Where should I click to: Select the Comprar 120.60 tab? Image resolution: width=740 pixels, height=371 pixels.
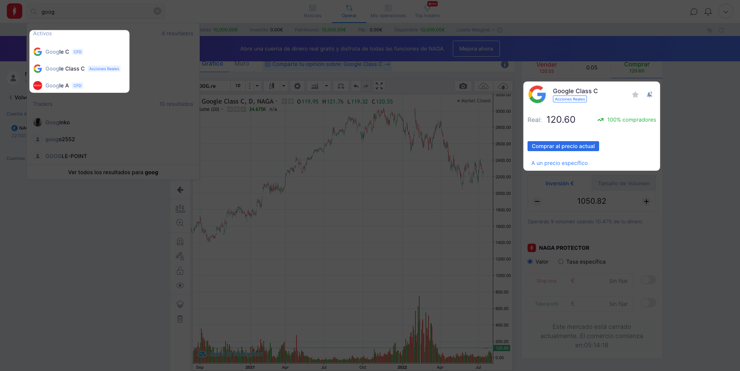click(637, 67)
